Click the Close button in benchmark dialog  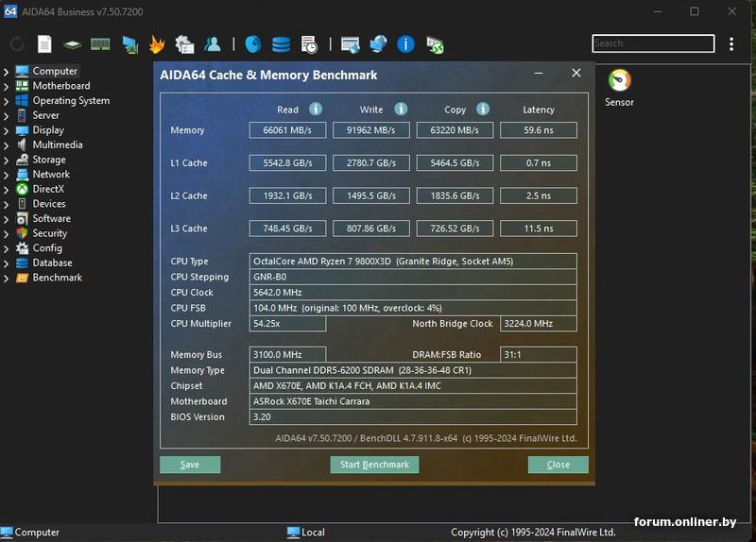tap(558, 465)
